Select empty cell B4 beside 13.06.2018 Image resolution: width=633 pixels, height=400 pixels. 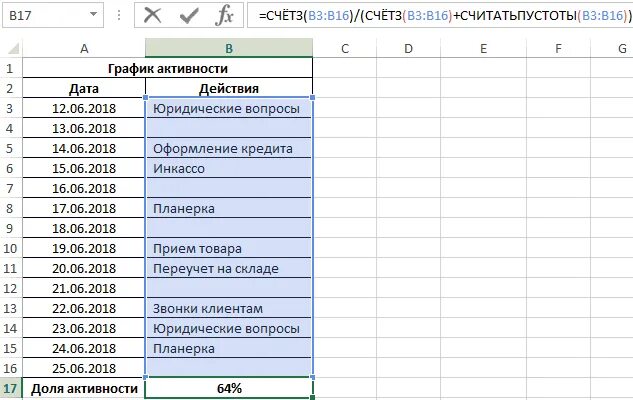click(x=229, y=128)
